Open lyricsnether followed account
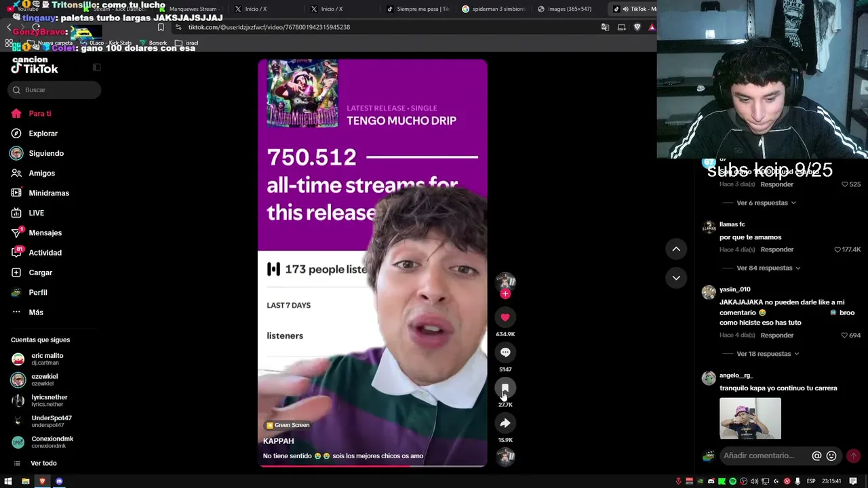This screenshot has height=488, width=868. (x=54, y=401)
